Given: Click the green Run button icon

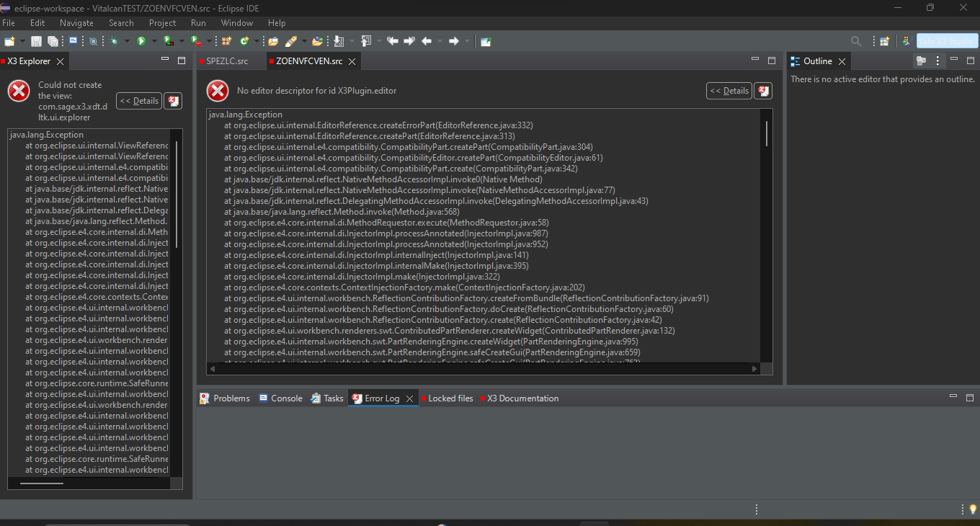Looking at the screenshot, I should click(x=141, y=41).
